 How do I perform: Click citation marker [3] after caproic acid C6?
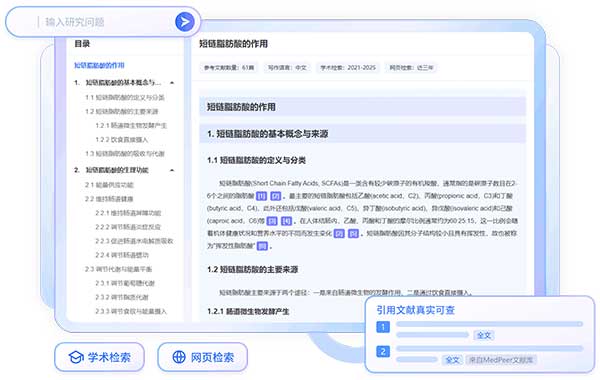[x=272, y=221]
